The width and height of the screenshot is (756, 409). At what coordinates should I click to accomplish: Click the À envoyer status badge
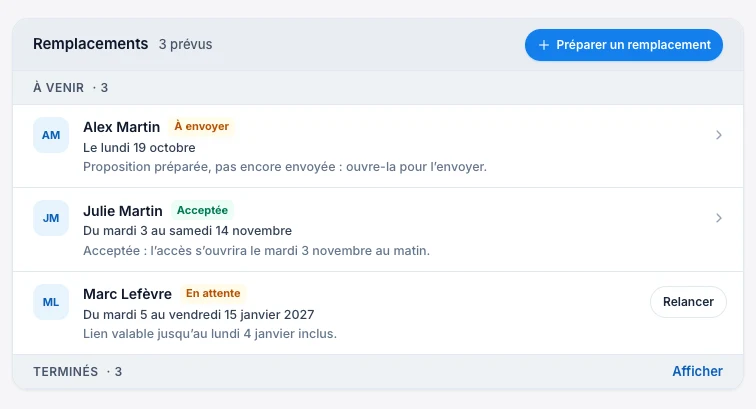[202, 126]
